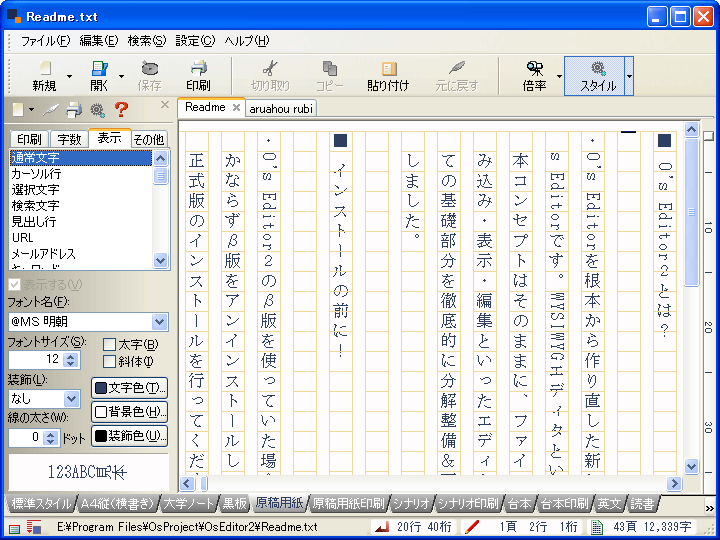Click the 保存 (Save) toolbar icon
The width and height of the screenshot is (720, 540).
click(150, 69)
